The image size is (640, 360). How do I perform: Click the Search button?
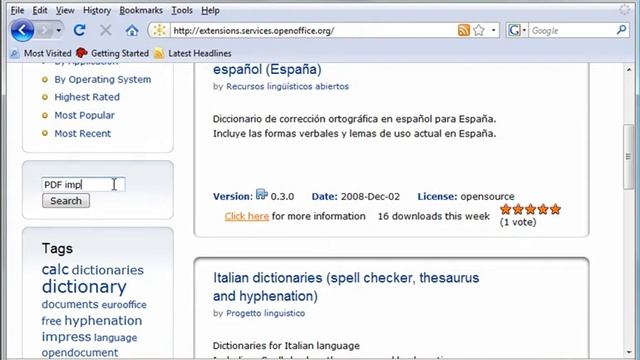66,201
